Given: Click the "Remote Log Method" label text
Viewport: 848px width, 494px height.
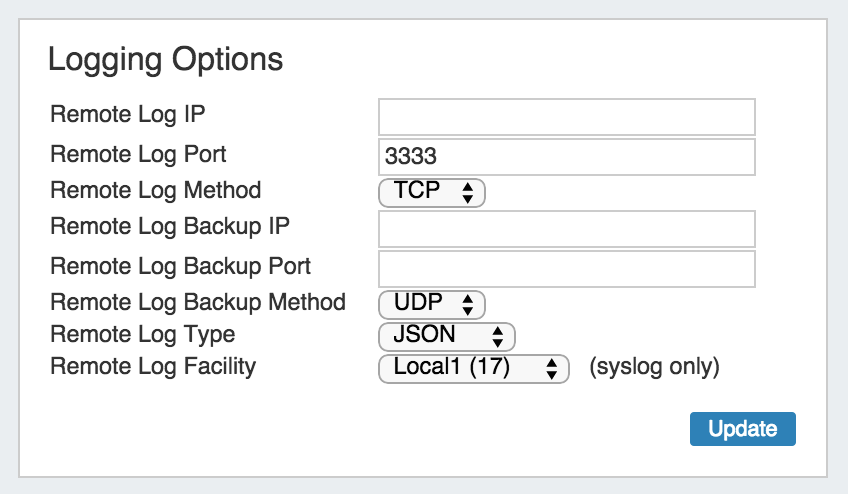Looking at the screenshot, I should (155, 190).
